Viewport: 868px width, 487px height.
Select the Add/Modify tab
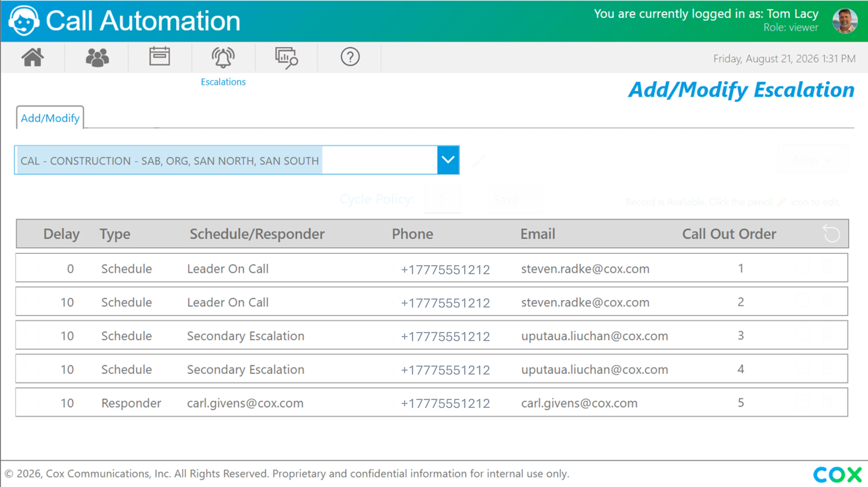tap(50, 118)
